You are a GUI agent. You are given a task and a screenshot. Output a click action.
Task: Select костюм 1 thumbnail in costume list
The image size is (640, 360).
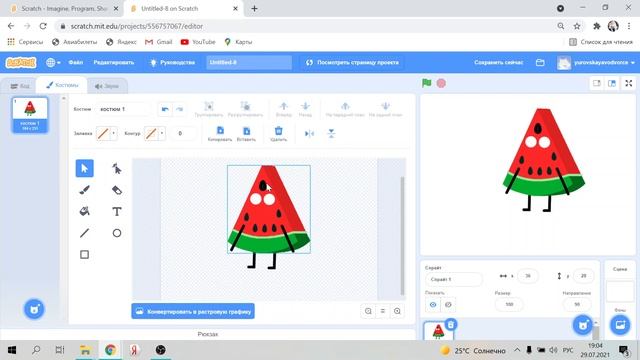(30, 115)
